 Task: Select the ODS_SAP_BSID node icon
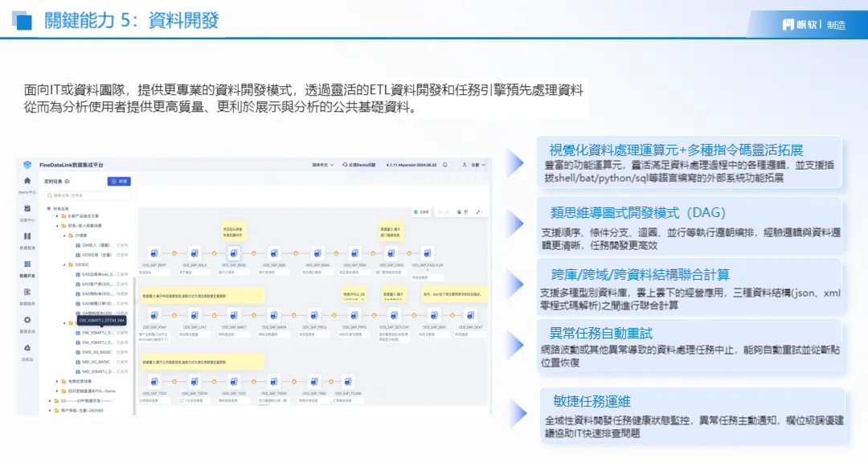pos(274,253)
